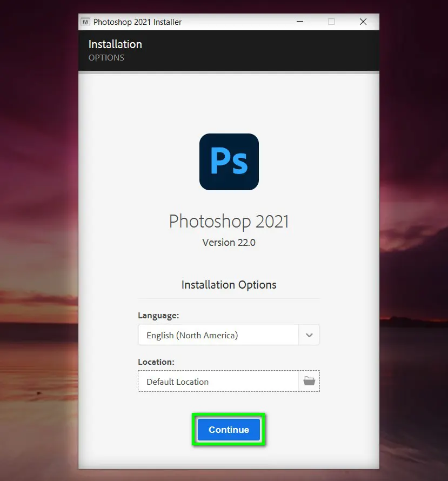Click the OPTIONS subtitle text
The image size is (448, 481).
pyautogui.click(x=106, y=57)
